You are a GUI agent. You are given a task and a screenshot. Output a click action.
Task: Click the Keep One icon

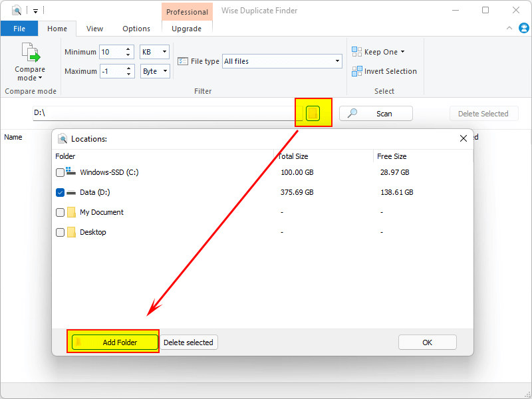(356, 52)
